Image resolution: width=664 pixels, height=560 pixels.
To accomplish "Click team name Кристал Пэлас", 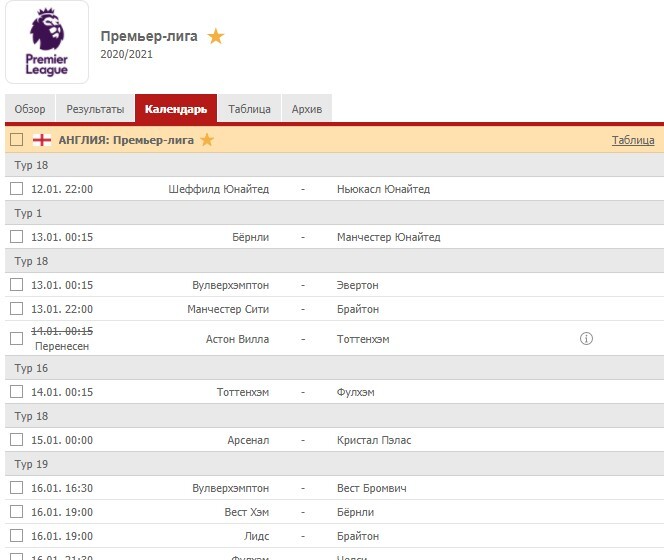I will (x=374, y=440).
